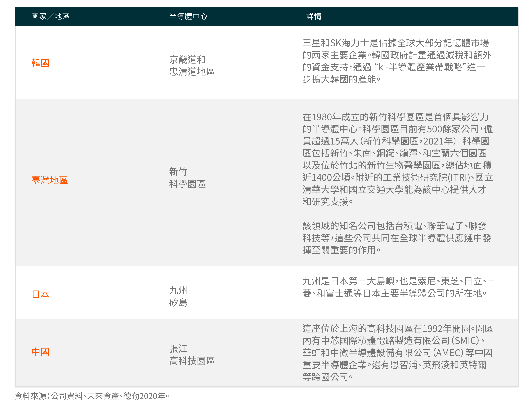Select the 韓國 country cell
Screen dimensions: 532x409
(40, 63)
